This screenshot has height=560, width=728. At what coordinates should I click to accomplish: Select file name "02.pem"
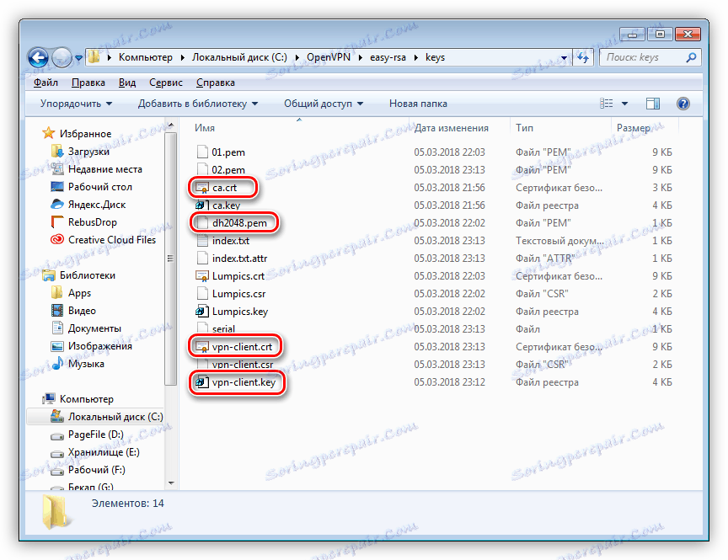(x=228, y=170)
